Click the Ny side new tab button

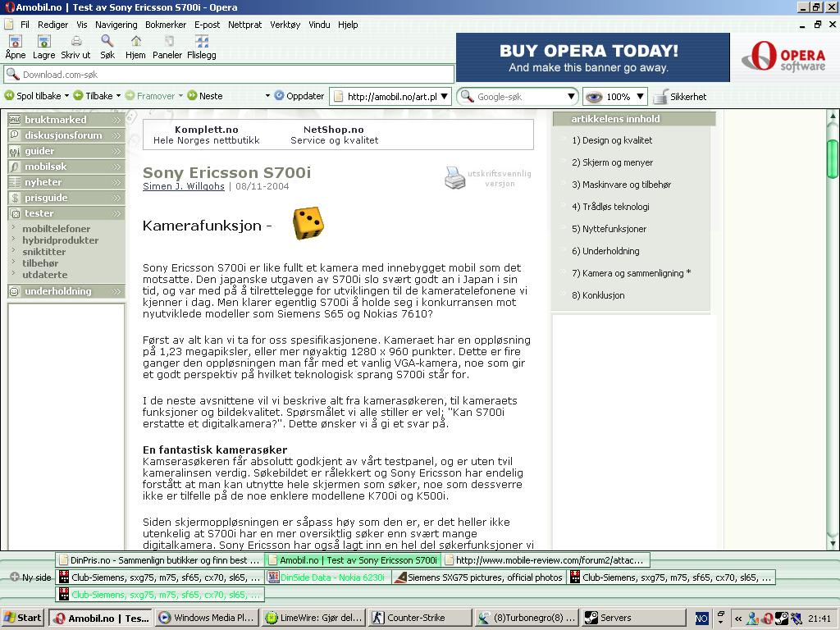[x=30, y=577]
